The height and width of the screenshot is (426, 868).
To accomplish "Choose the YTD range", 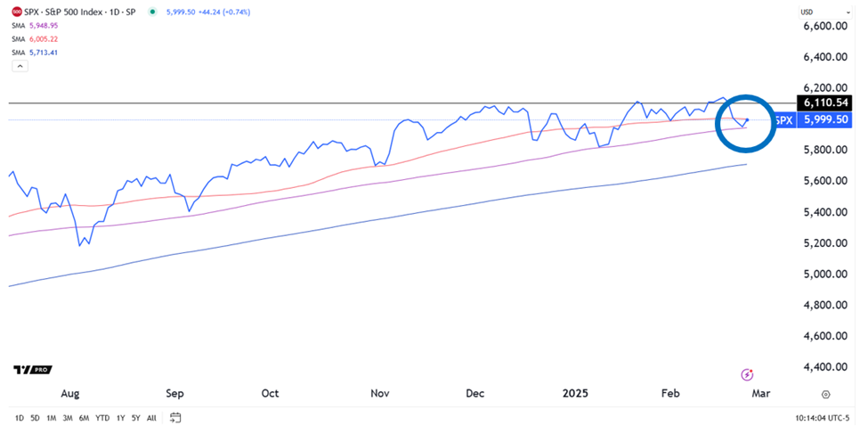I will 102,417.
